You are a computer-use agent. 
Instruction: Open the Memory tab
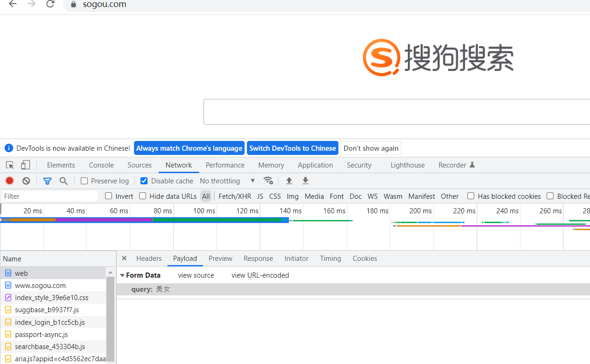pos(271,165)
